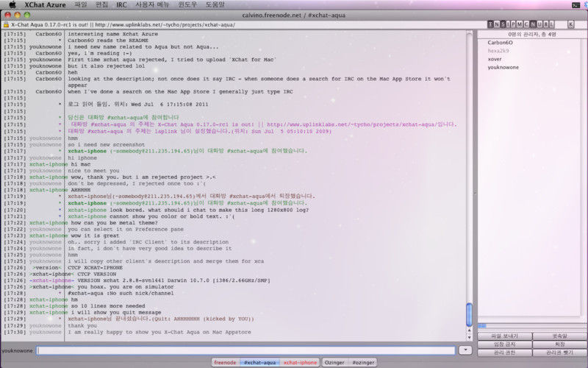
Task: Click the 'interesting name Xchat Azure' message
Action: pos(113,34)
